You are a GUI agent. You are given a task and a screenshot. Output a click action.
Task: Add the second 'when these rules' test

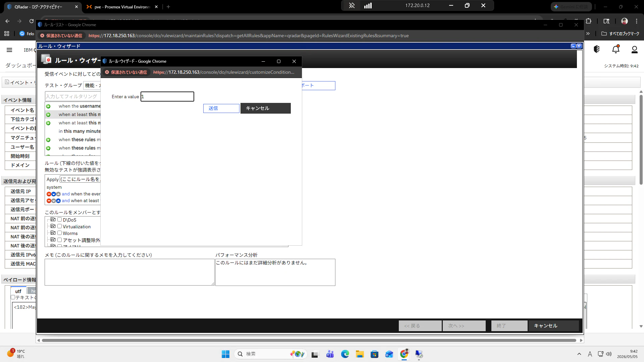48,148
